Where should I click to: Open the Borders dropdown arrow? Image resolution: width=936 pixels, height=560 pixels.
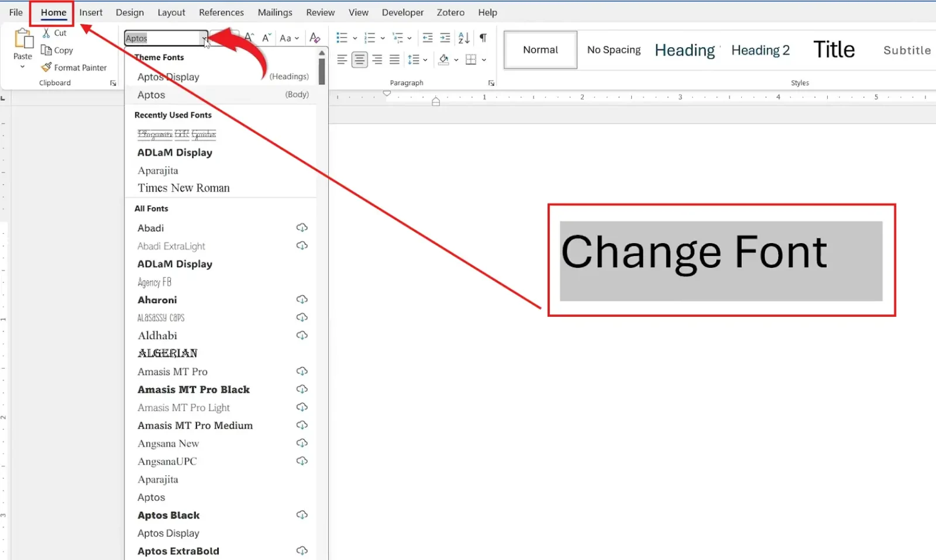(x=484, y=60)
